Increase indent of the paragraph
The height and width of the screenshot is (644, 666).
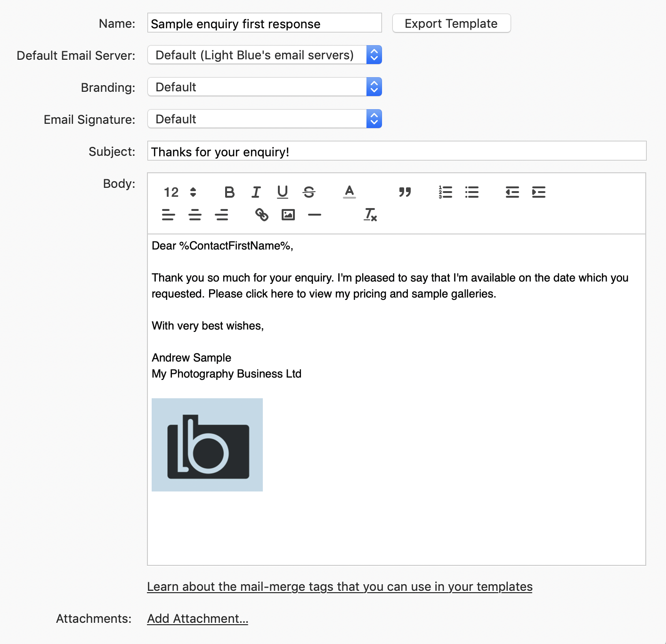coord(538,192)
